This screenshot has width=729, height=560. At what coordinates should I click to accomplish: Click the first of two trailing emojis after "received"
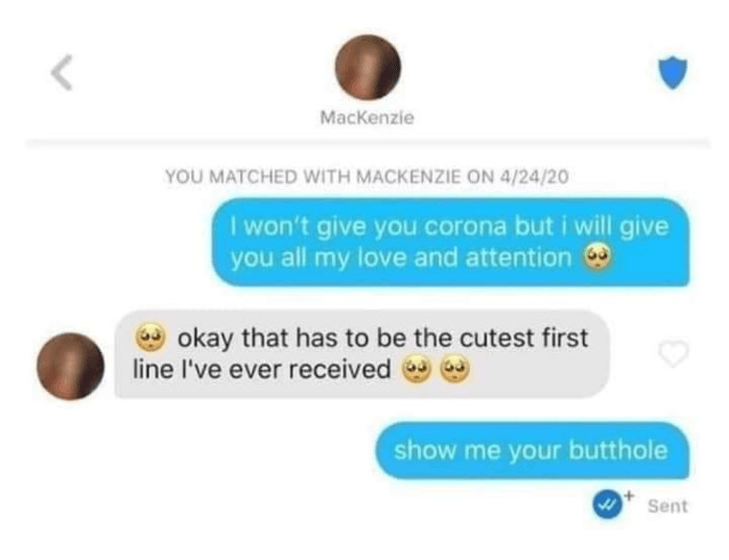[x=417, y=369]
